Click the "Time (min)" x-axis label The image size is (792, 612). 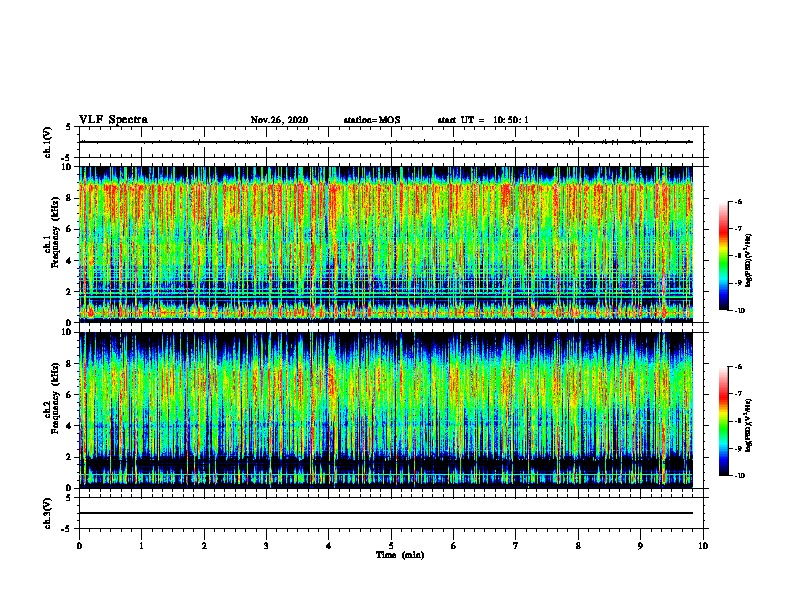pos(400,555)
